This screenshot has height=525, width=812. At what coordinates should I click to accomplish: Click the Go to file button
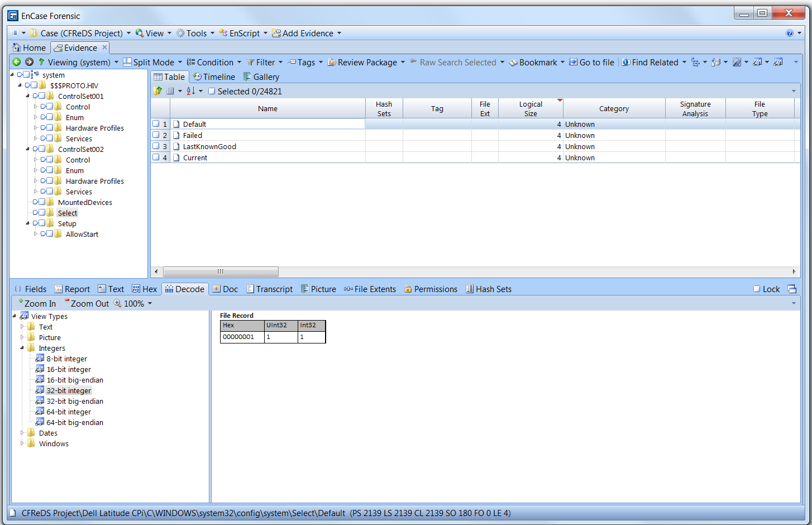coord(591,63)
